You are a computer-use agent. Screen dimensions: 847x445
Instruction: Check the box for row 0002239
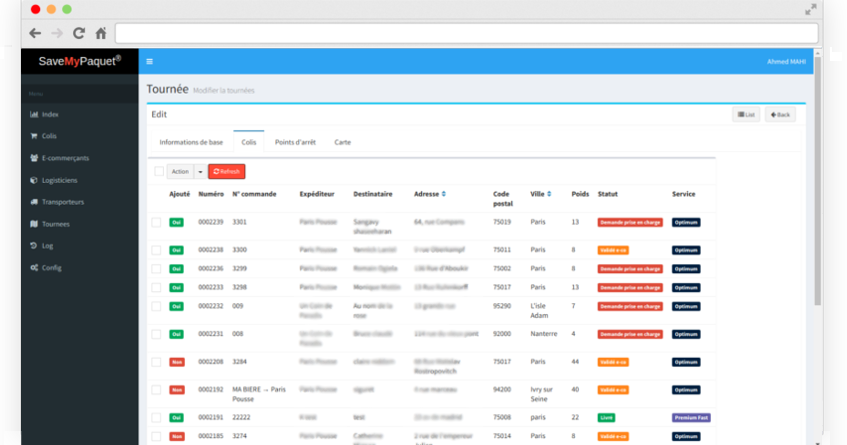pos(156,222)
